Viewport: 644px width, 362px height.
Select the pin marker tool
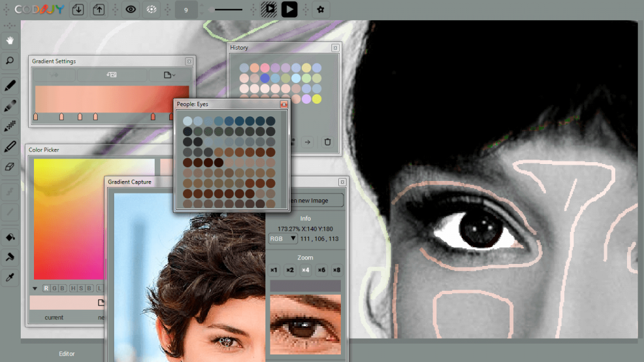[x=10, y=257]
